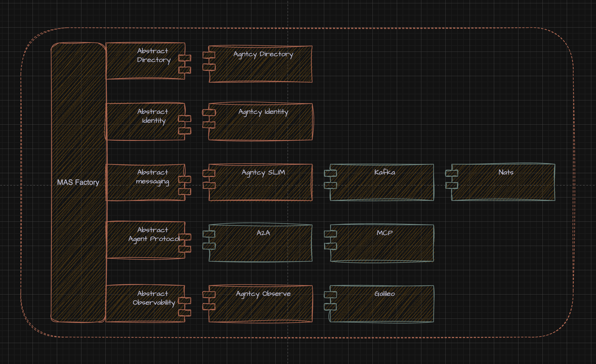Click the "Kafka" text label
The height and width of the screenshot is (364, 596).
click(385, 172)
